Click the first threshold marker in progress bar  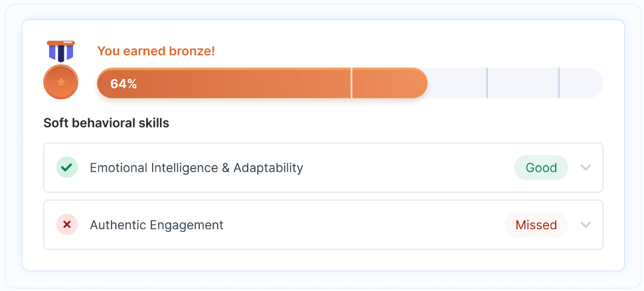coord(352,83)
